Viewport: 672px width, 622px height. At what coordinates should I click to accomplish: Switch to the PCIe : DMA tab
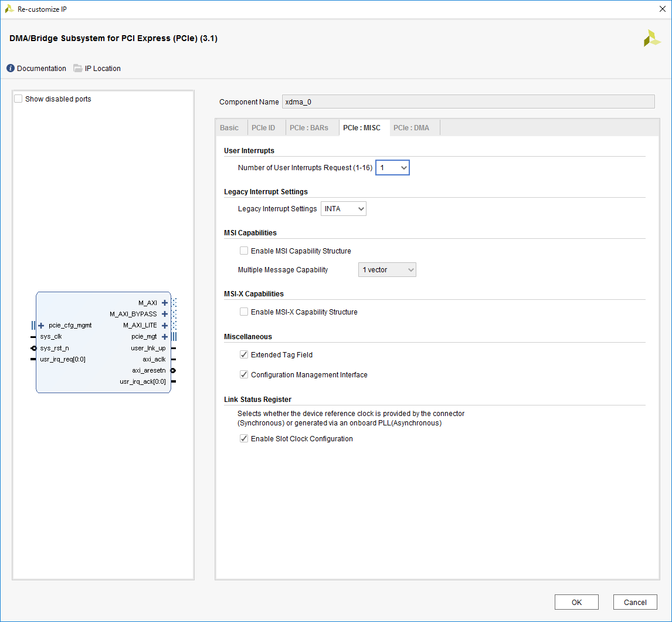click(411, 128)
